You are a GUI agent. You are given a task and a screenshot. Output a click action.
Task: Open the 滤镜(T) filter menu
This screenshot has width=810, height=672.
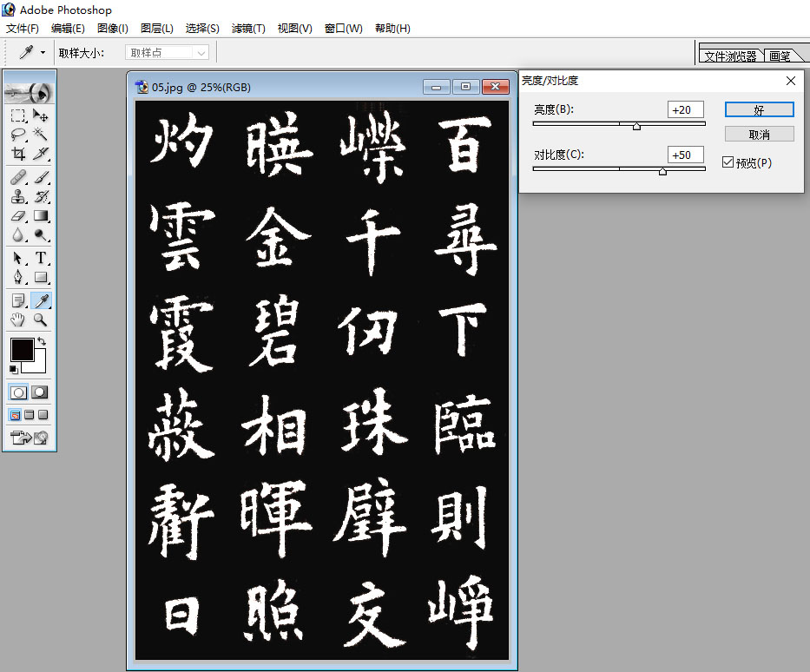[x=248, y=28]
